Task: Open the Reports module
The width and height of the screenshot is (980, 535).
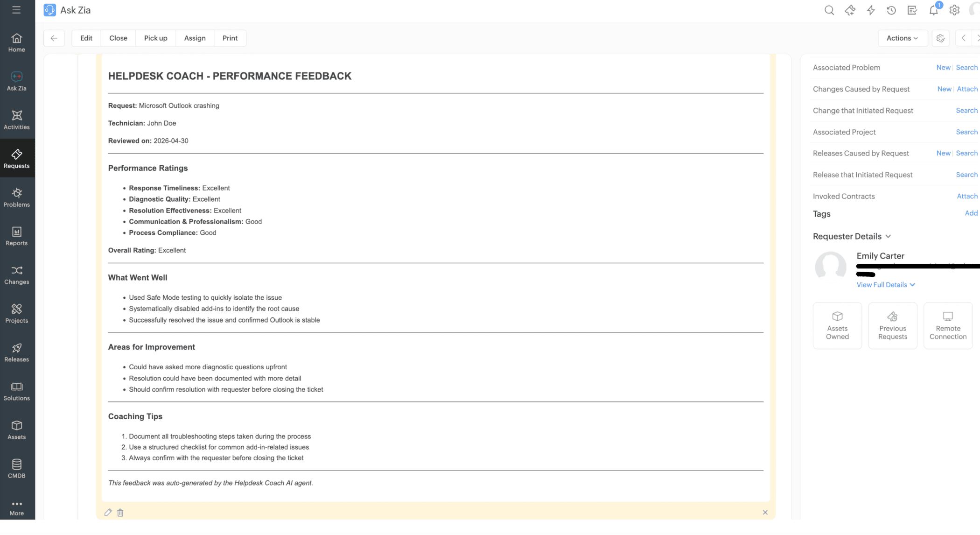Action: (x=17, y=237)
